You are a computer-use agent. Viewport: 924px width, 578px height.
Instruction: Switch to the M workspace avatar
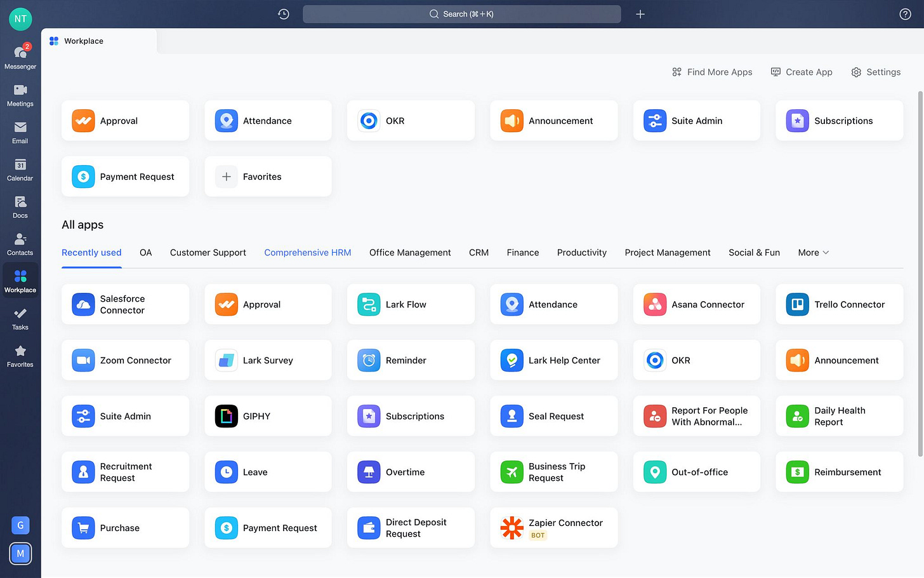click(20, 553)
